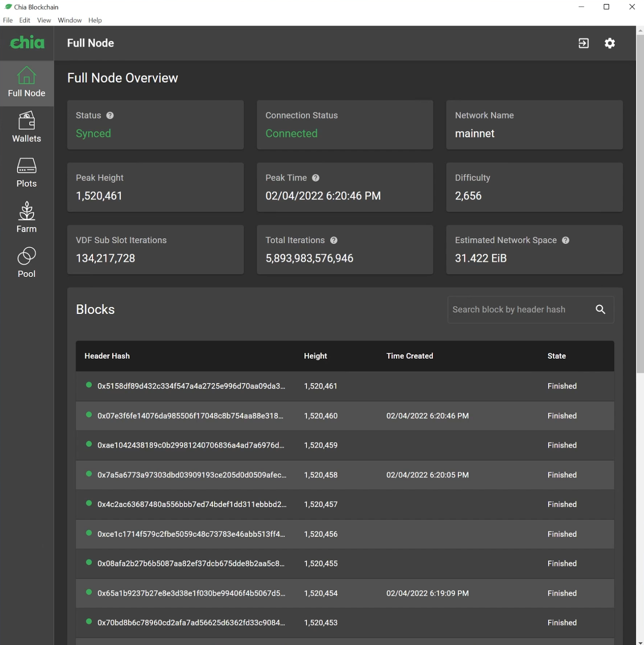This screenshot has width=644, height=645.
Task: Open block 0x70bd8b6c78960cd2afa7ad5662... hash
Action: [191, 623]
